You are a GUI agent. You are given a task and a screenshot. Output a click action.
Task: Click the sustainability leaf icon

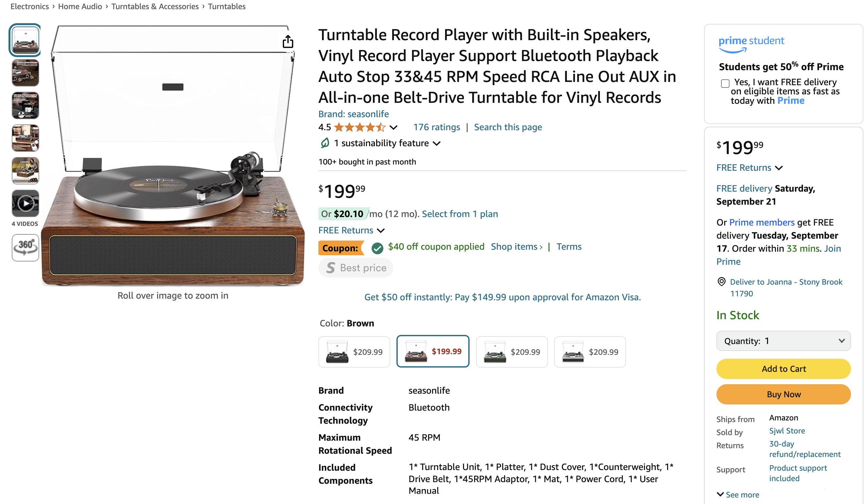click(x=325, y=143)
